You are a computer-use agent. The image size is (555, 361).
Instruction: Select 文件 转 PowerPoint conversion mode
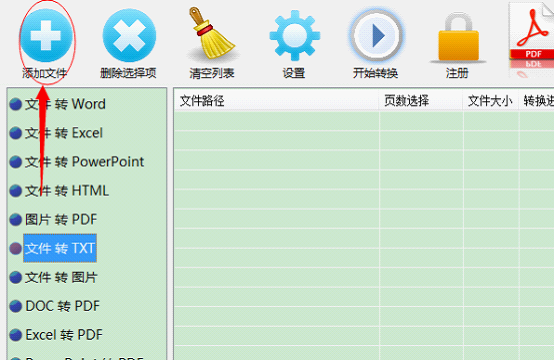point(84,162)
